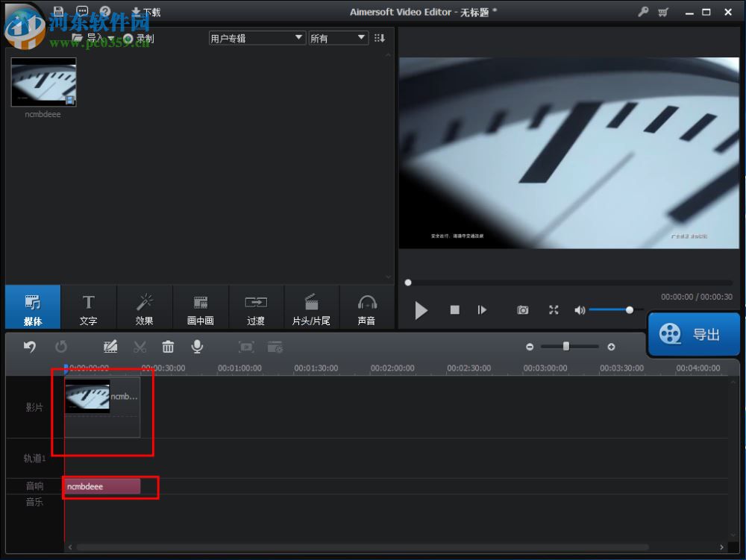Image resolution: width=746 pixels, height=560 pixels.
Task: Click the trash icon to delete selection
Action: [x=168, y=346]
